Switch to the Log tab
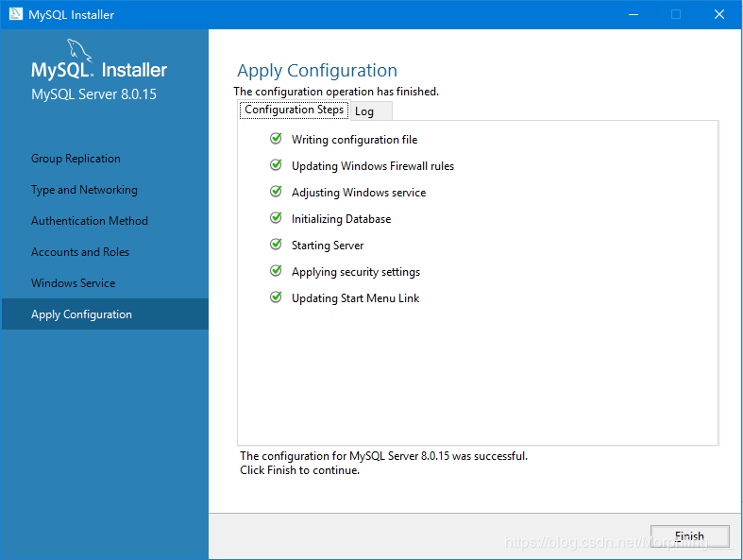Viewport: 743px width, 560px height. pos(364,111)
